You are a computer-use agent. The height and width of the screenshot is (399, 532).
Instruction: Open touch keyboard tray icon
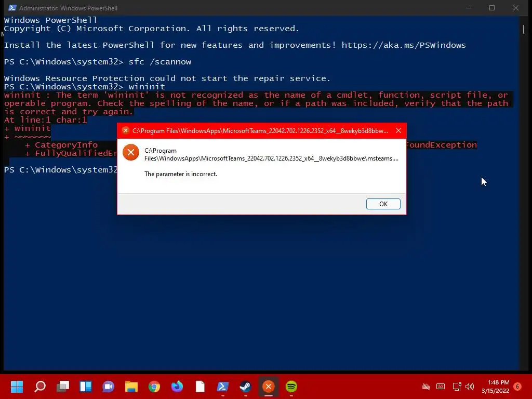[x=441, y=387]
